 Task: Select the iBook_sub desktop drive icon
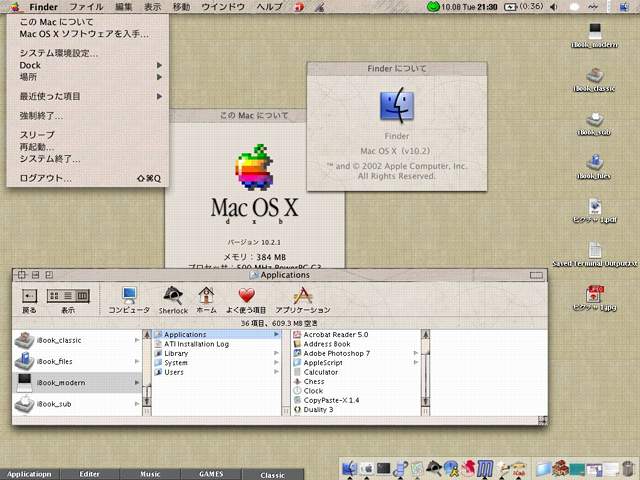tap(594, 124)
